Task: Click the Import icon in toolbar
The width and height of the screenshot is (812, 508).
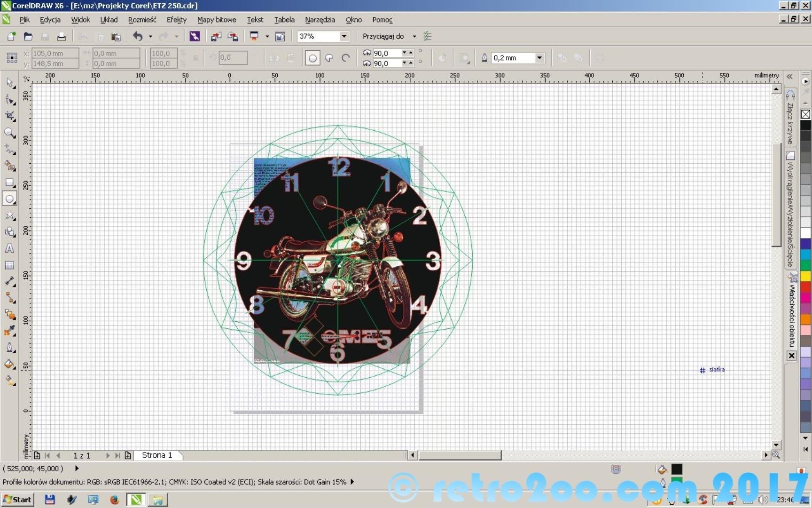Action: (x=216, y=37)
